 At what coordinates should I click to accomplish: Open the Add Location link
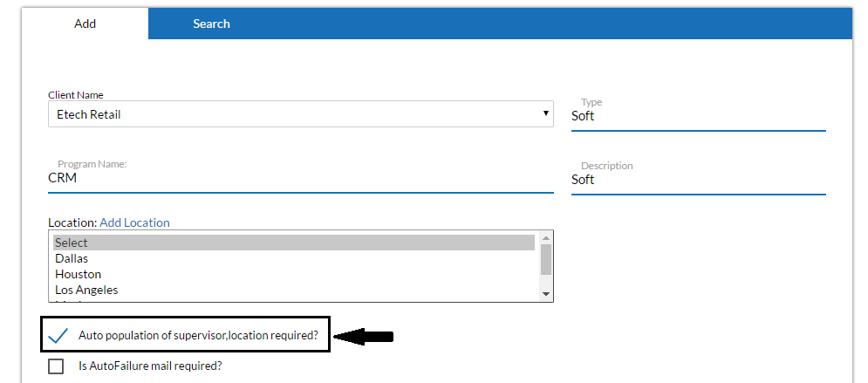coord(134,222)
